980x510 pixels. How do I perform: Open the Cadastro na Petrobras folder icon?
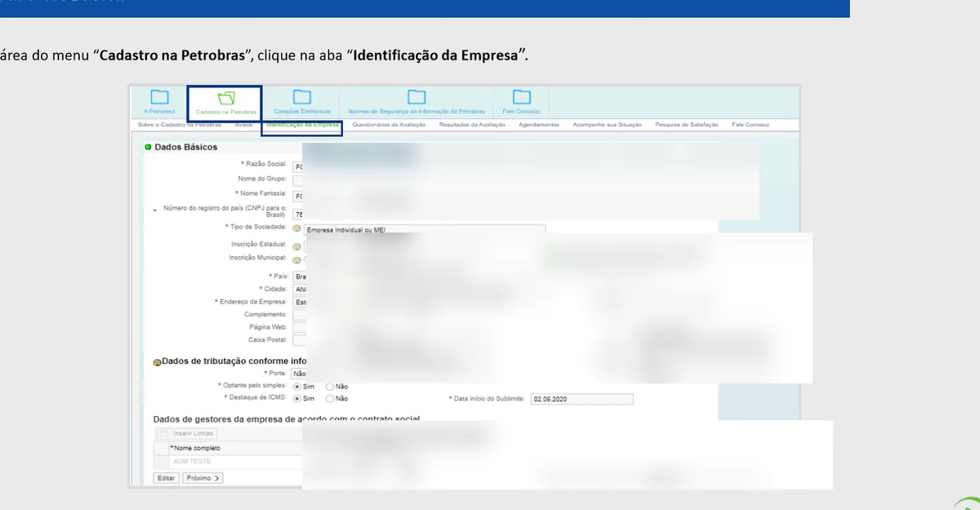[226, 98]
